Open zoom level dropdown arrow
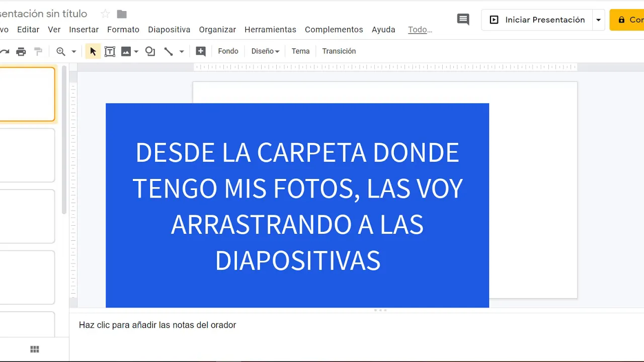The width and height of the screenshot is (644, 362). coord(74,51)
